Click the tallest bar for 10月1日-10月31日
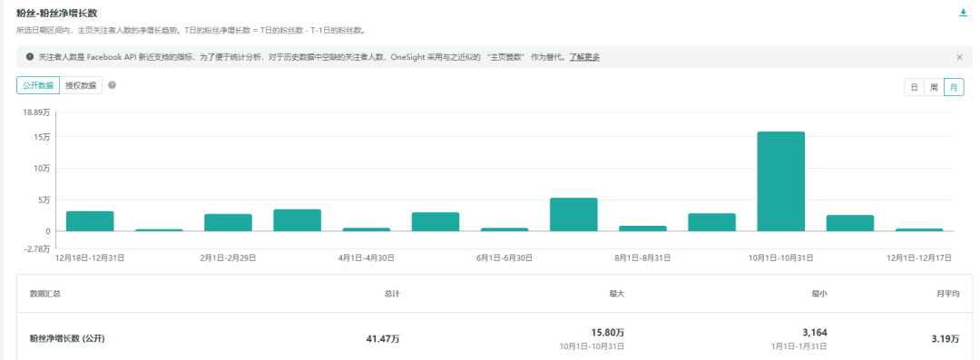Image resolution: width=980 pixels, height=360 pixels. [780, 181]
